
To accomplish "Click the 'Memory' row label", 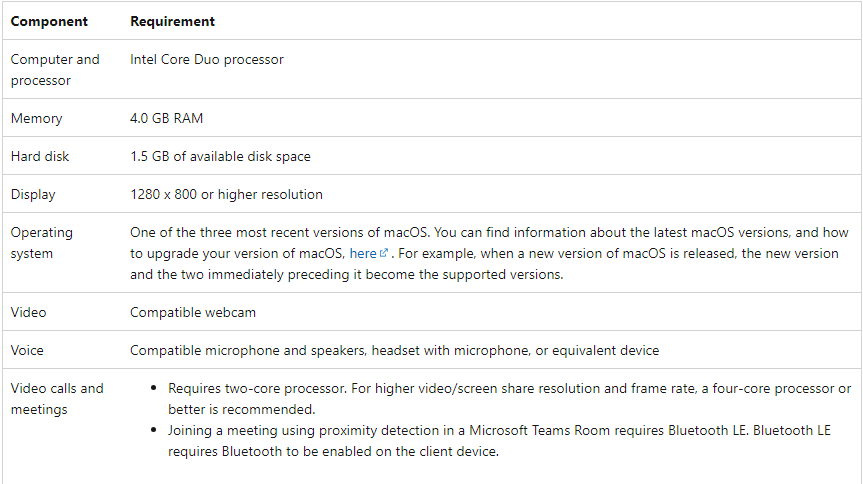I will (36, 118).
